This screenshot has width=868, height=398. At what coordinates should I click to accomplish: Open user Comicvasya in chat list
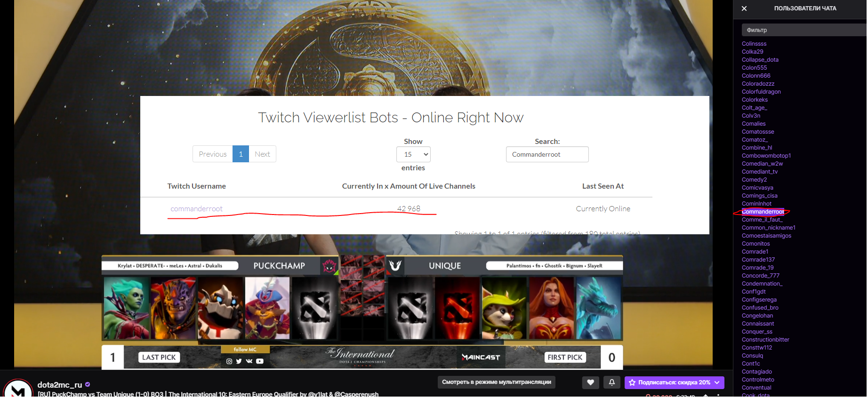pos(757,188)
